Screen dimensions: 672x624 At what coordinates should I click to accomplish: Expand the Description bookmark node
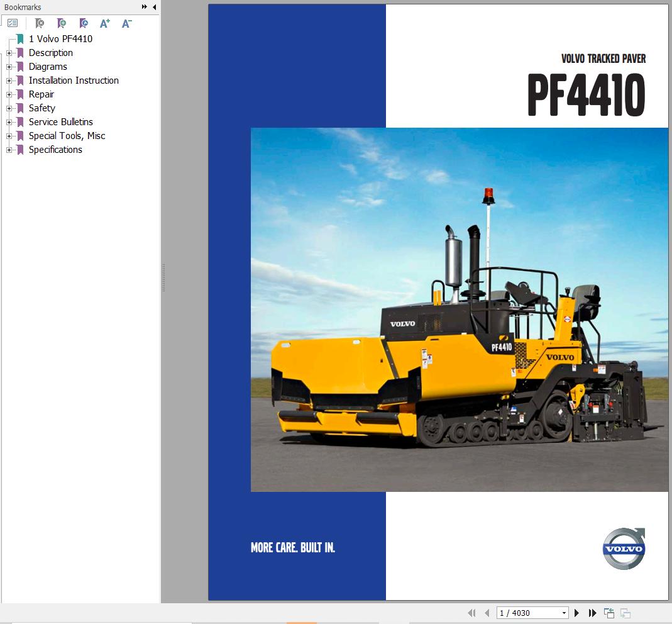tap(9, 53)
